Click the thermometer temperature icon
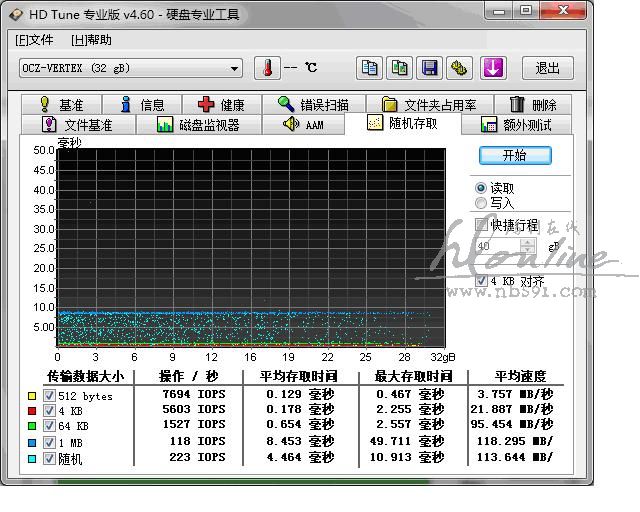 pyautogui.click(x=267, y=68)
